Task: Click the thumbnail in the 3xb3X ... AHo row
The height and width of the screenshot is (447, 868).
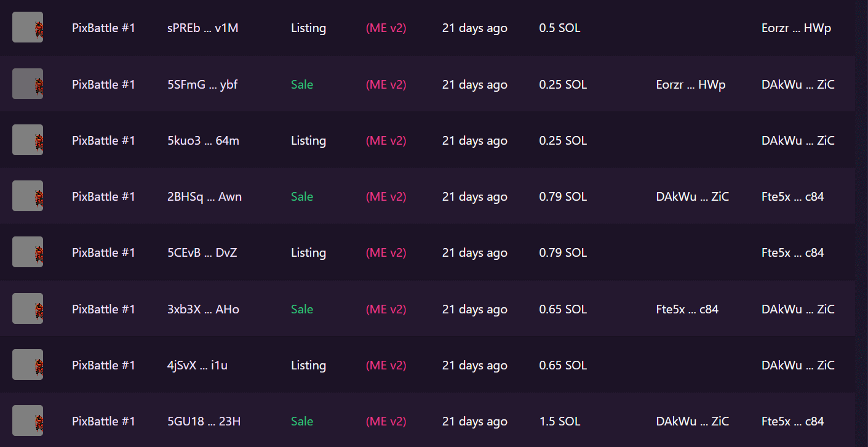Action: [x=28, y=309]
